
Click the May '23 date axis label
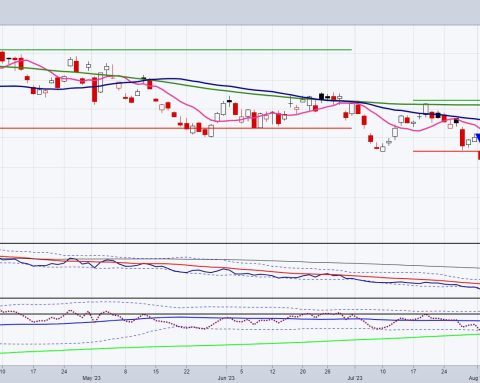[91, 378]
